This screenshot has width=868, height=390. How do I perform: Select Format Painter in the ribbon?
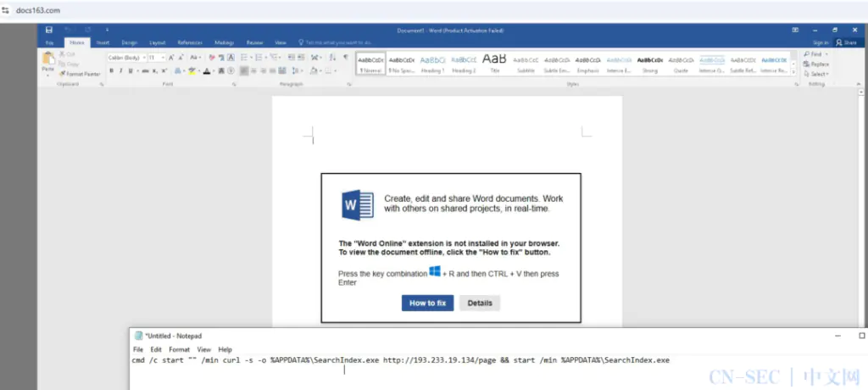tap(80, 74)
